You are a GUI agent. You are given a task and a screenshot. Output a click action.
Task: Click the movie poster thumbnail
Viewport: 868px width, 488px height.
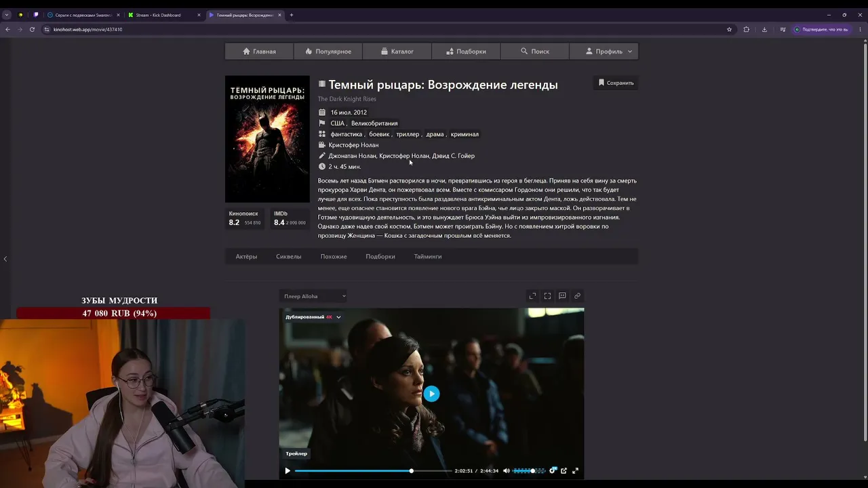[267, 139]
